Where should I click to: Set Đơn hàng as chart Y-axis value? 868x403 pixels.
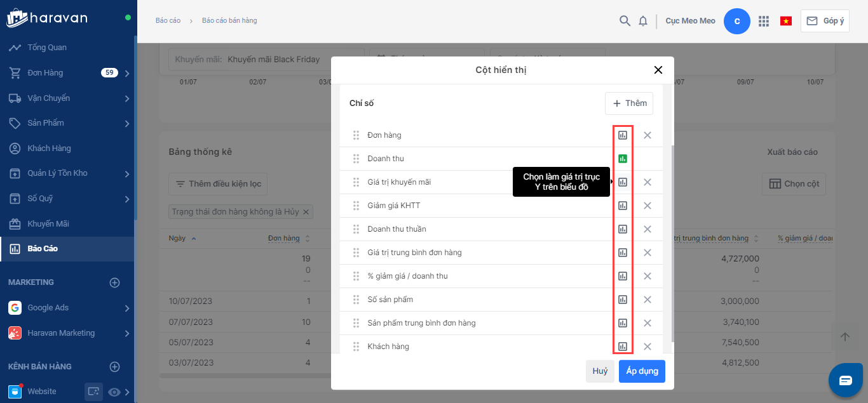623,135
